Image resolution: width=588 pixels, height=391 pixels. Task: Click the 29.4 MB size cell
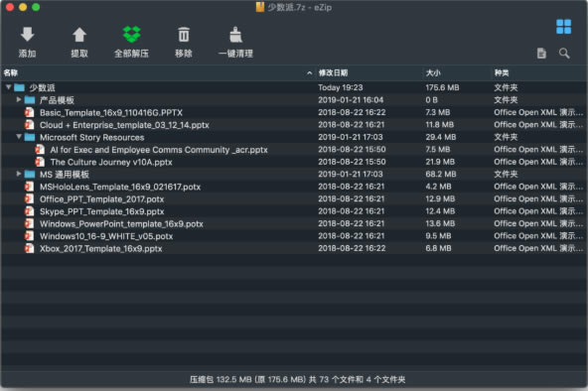441,137
